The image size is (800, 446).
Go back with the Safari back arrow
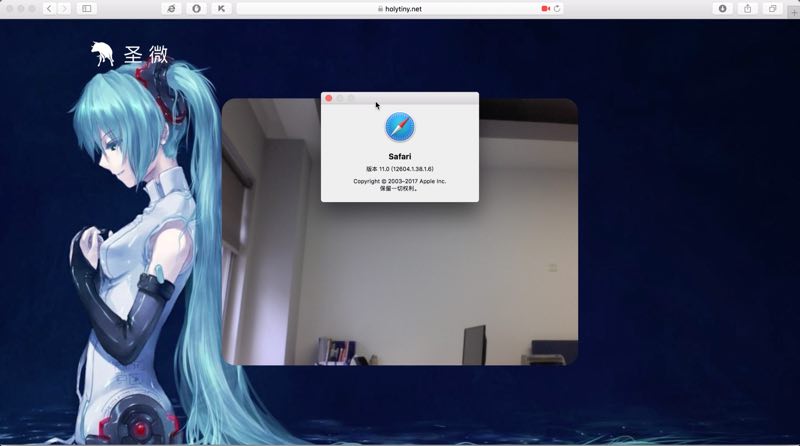click(49, 9)
